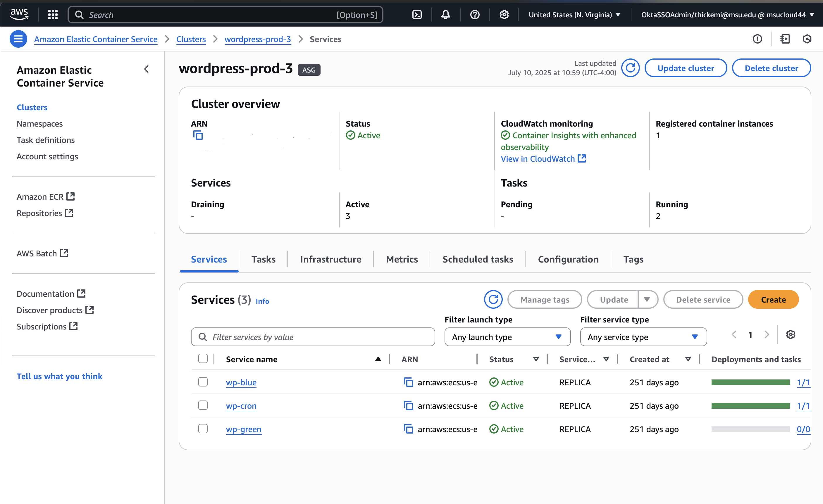
Task: Open external link icon next to Amazon ECR
Action: pos(70,196)
